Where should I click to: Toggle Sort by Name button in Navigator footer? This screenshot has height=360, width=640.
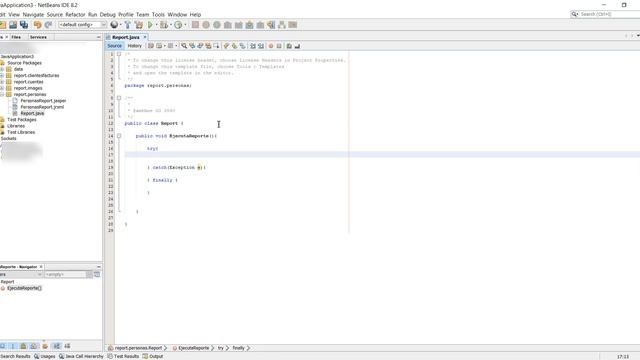[x=57, y=346]
